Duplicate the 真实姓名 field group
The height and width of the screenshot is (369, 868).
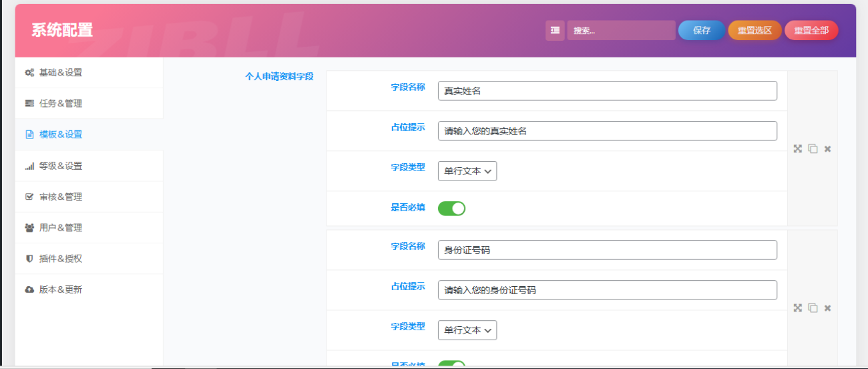coord(813,149)
